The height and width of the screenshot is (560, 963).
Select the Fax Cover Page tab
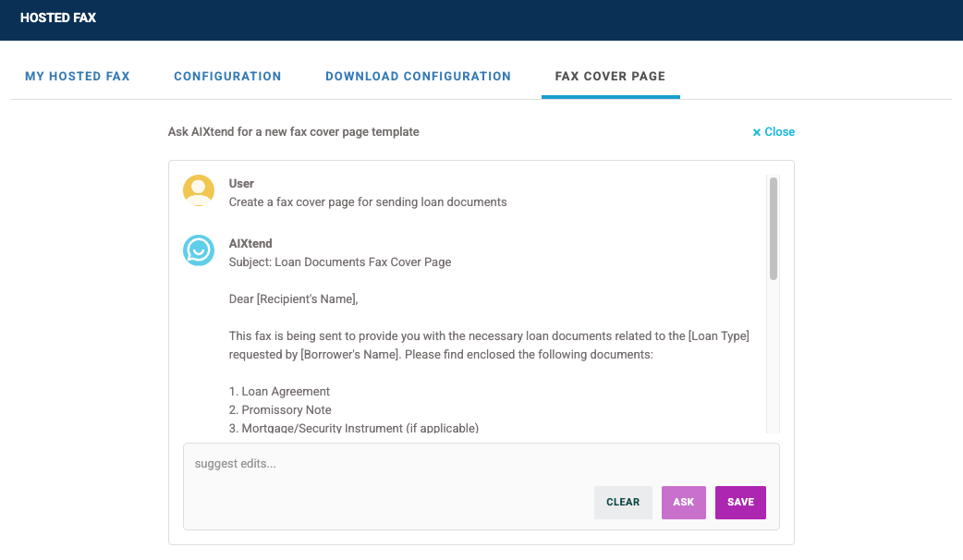click(x=611, y=76)
